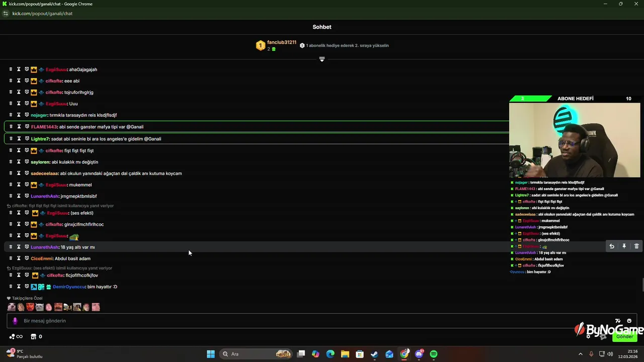Timeout sadeceelaaa via the hourglass icon
Screen dimensions: 644x362
click(19, 173)
